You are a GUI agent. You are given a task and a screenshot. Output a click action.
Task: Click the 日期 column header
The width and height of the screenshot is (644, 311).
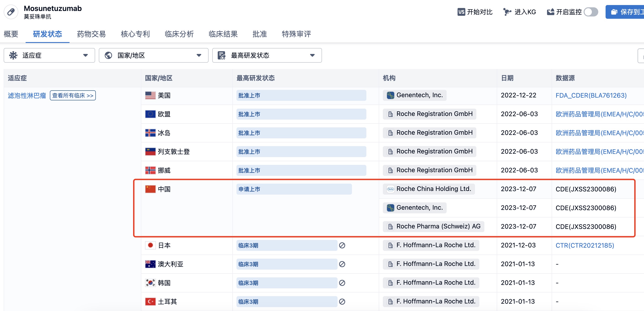[507, 78]
